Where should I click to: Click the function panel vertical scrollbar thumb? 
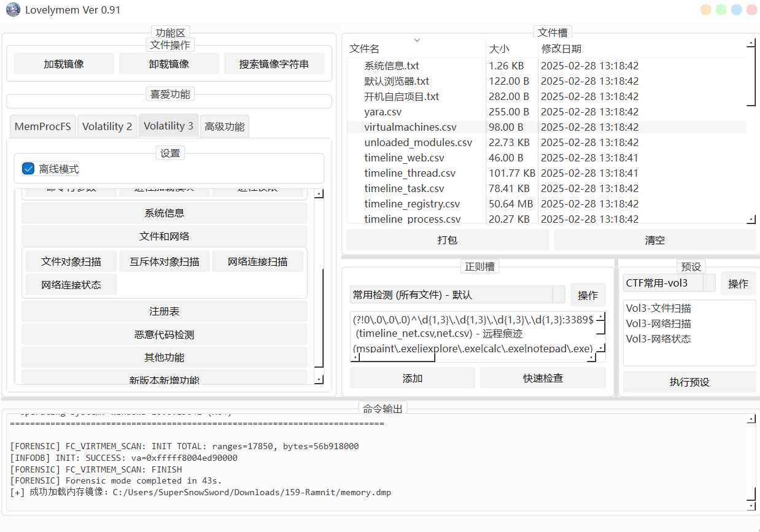(x=319, y=319)
